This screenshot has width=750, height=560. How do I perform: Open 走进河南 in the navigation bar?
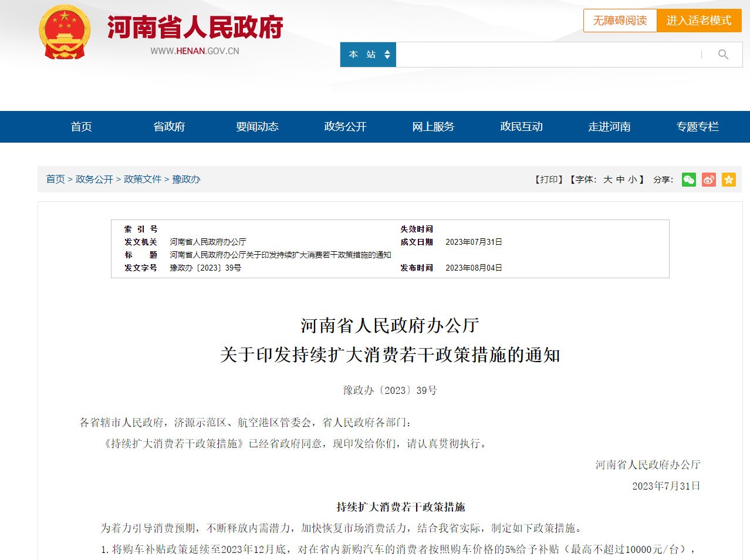tap(609, 127)
